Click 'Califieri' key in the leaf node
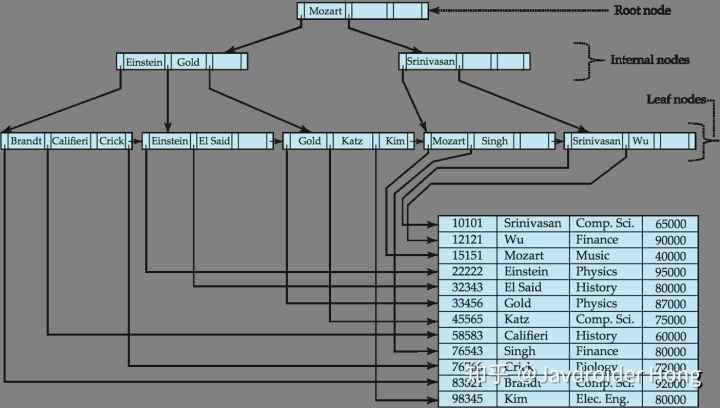Image resolution: width=720 pixels, height=408 pixels. tap(70, 141)
